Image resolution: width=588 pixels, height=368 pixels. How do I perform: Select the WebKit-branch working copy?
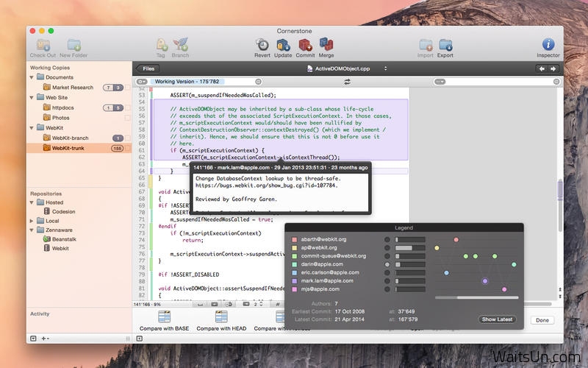point(79,138)
